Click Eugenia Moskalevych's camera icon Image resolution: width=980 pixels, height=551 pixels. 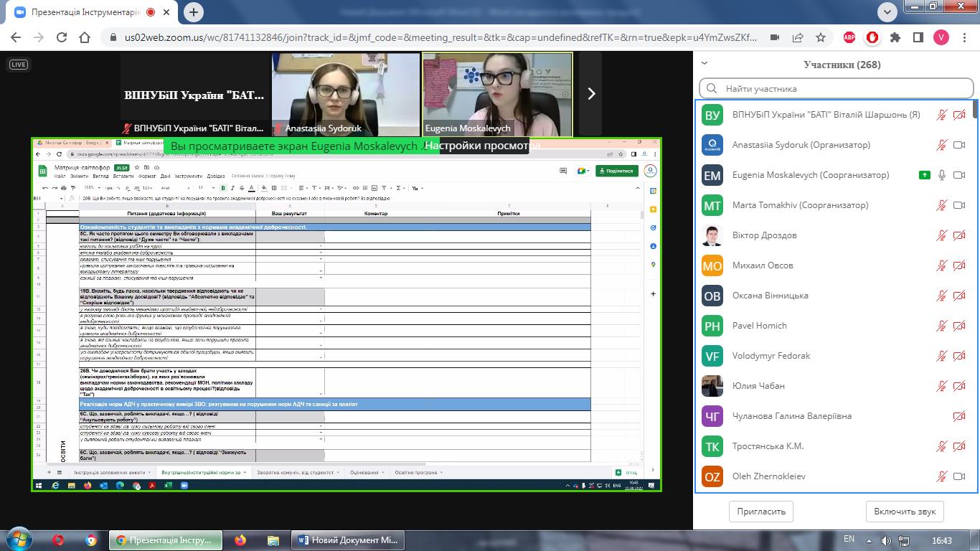click(x=959, y=175)
